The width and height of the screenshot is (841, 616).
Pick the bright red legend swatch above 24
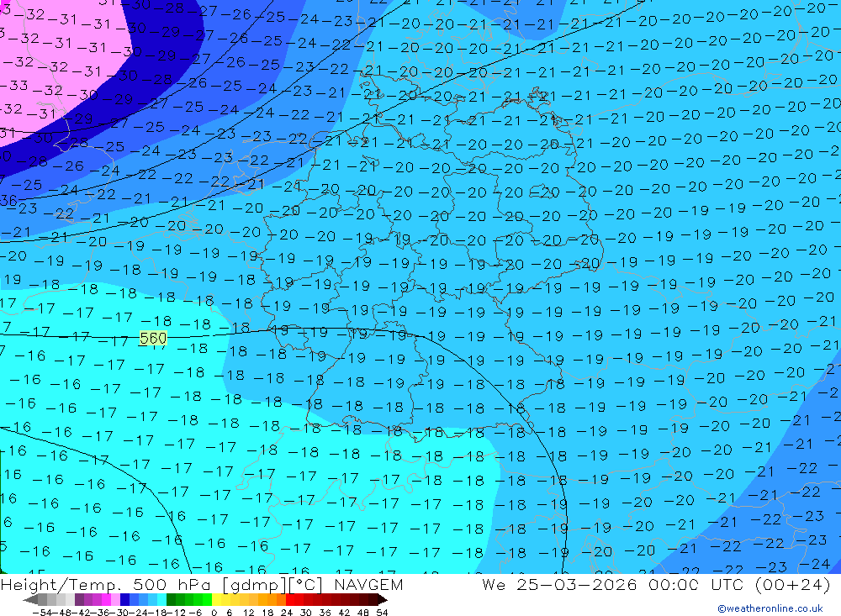pos(289,599)
